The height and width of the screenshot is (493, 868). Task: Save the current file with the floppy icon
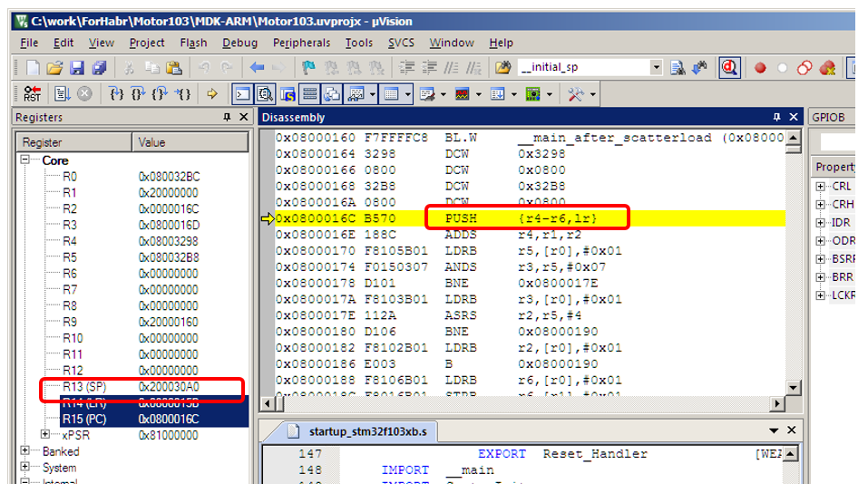(x=77, y=67)
